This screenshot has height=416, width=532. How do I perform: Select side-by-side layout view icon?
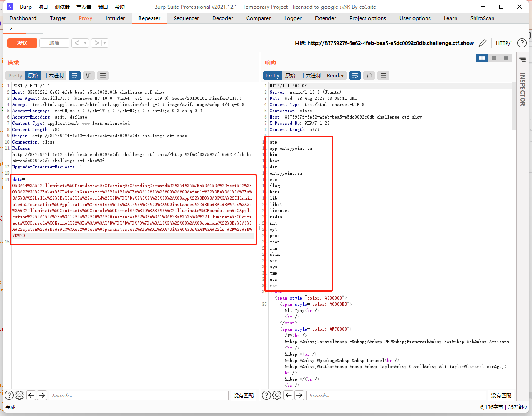pos(482,58)
